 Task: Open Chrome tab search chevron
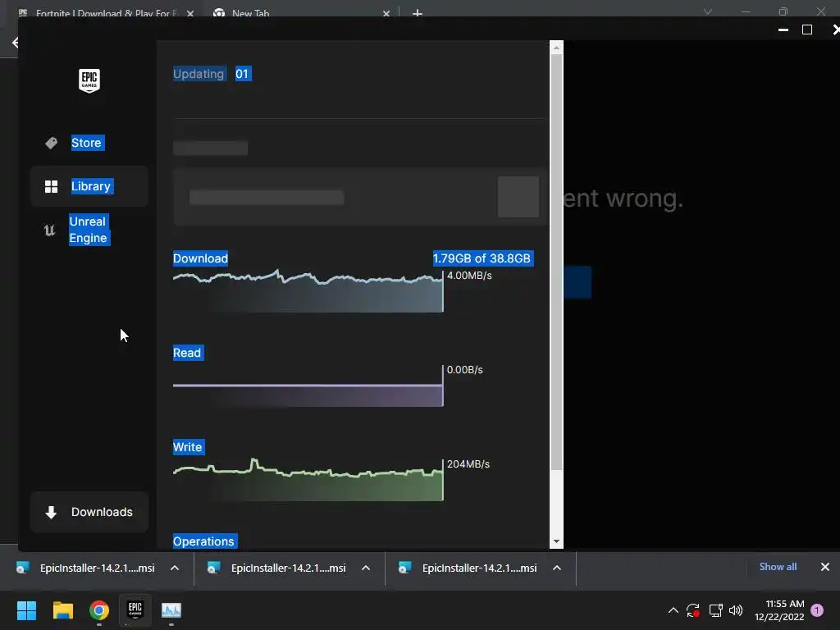[x=708, y=11]
